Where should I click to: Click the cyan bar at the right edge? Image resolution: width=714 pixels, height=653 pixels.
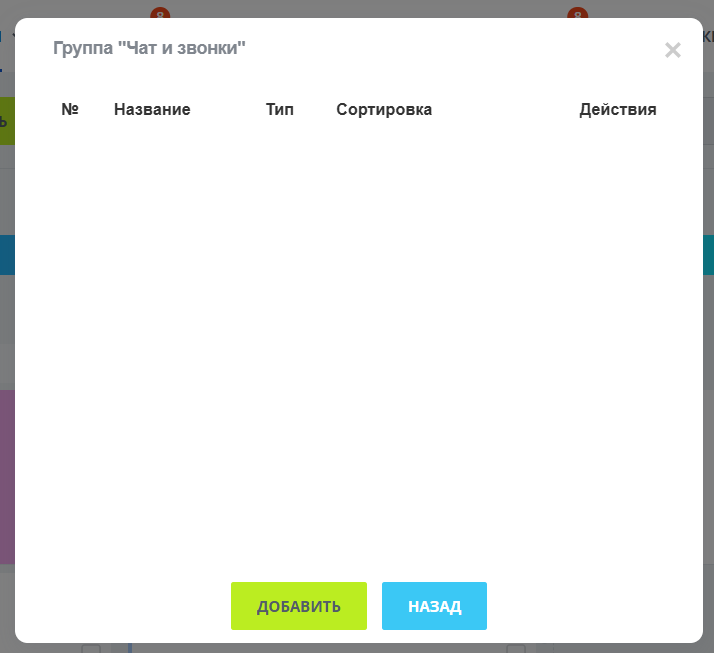click(x=708, y=255)
